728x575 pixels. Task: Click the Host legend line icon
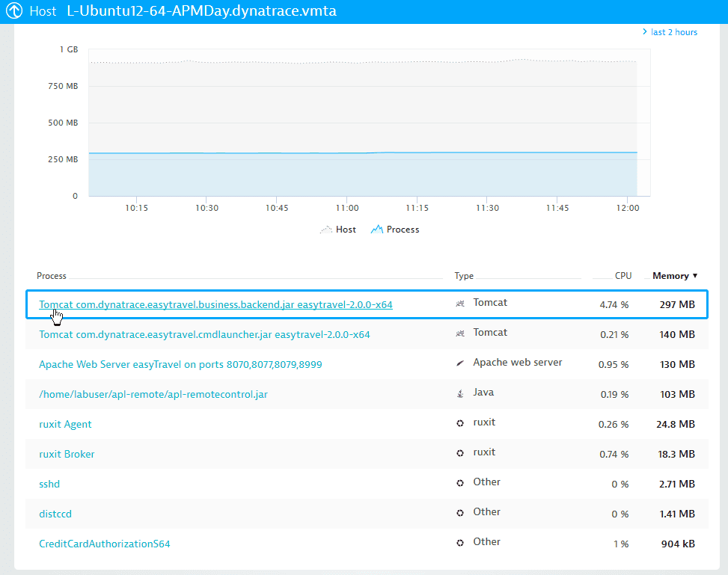coord(326,230)
